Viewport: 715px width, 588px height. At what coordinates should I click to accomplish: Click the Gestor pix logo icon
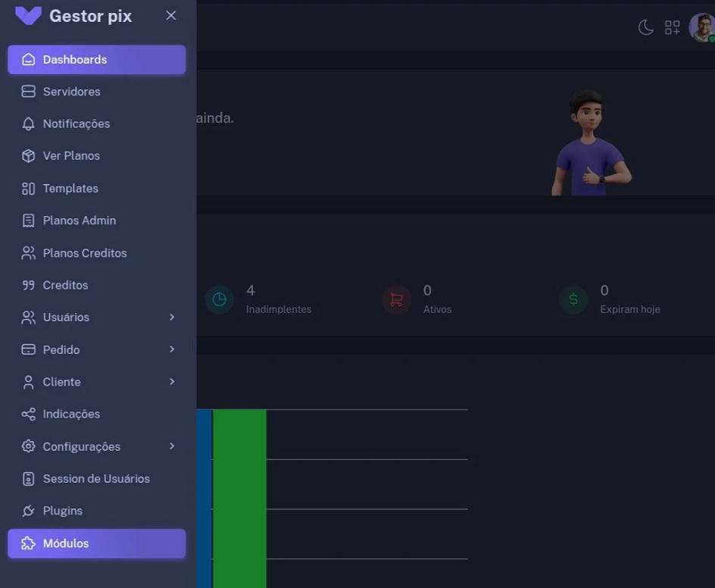pyautogui.click(x=28, y=16)
